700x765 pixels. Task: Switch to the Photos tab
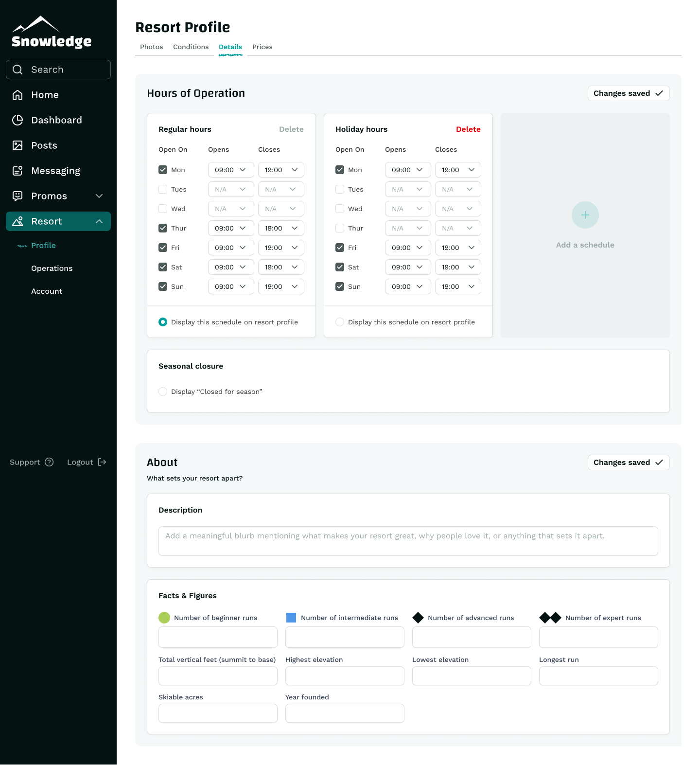(152, 47)
